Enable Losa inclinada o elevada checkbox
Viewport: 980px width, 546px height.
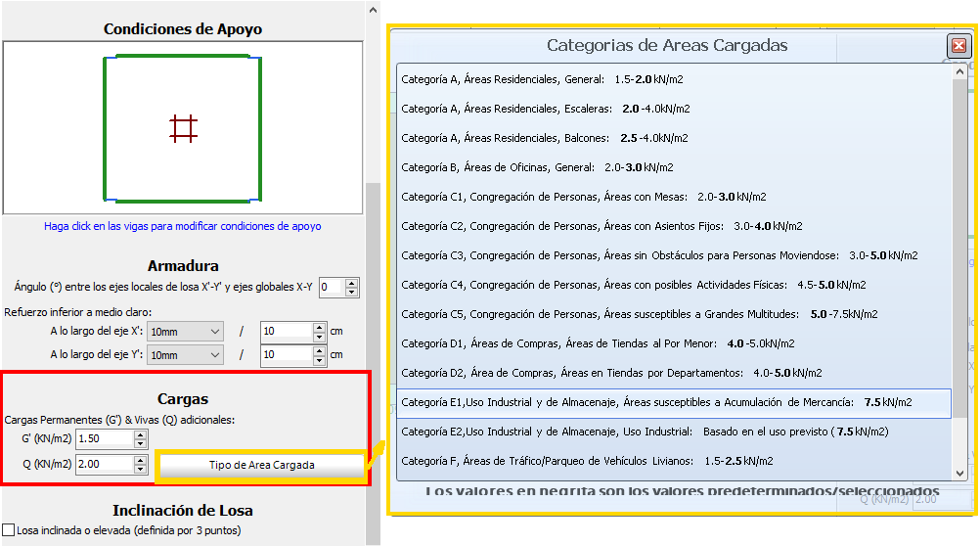[9, 530]
